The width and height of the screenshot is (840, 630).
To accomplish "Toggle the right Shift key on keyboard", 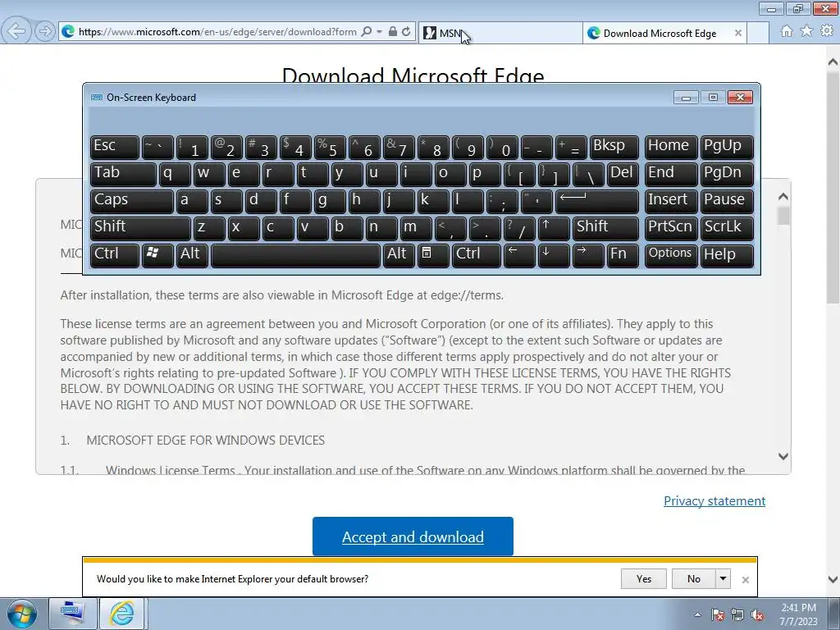I will tap(605, 228).
